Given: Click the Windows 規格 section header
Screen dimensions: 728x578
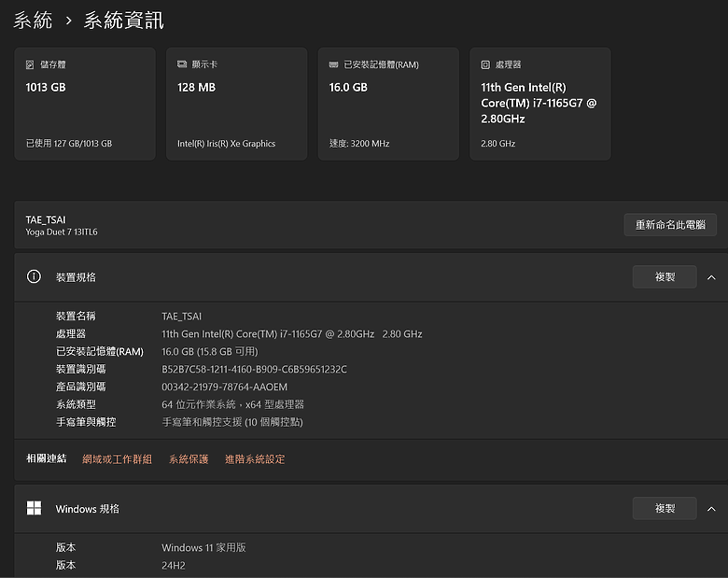Looking at the screenshot, I should [371, 509].
